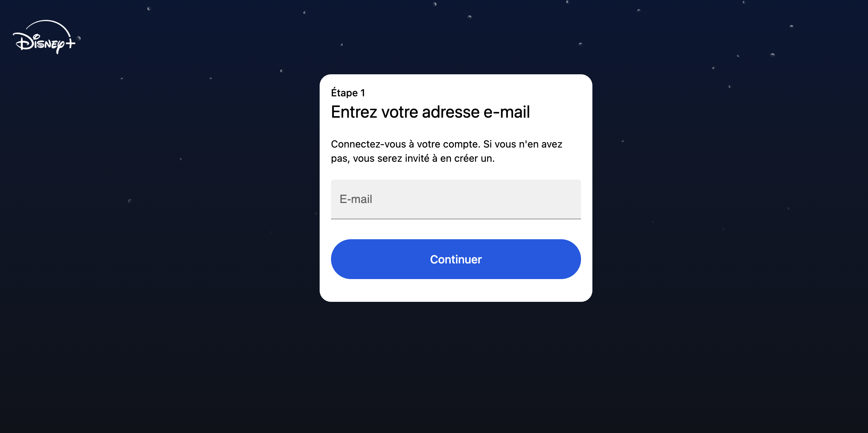Click the E-mail placeholder text
The image size is (868, 433).
pyautogui.click(x=356, y=199)
